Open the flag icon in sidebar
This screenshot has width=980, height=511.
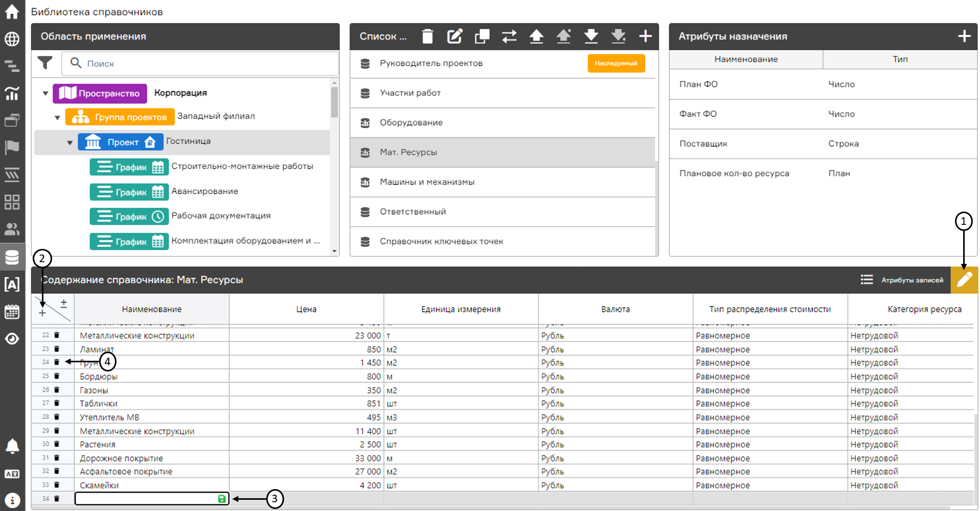(12, 148)
